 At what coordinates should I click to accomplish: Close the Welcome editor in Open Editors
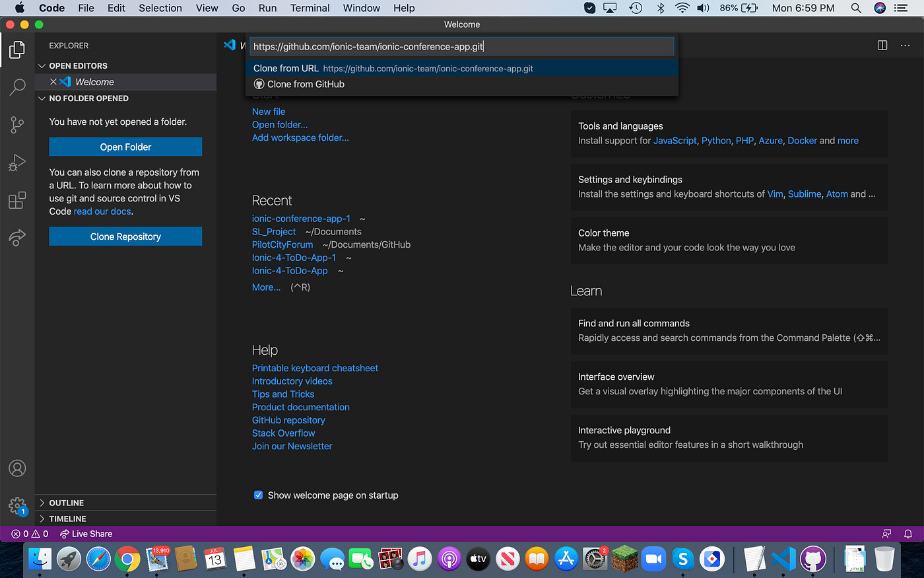click(53, 82)
